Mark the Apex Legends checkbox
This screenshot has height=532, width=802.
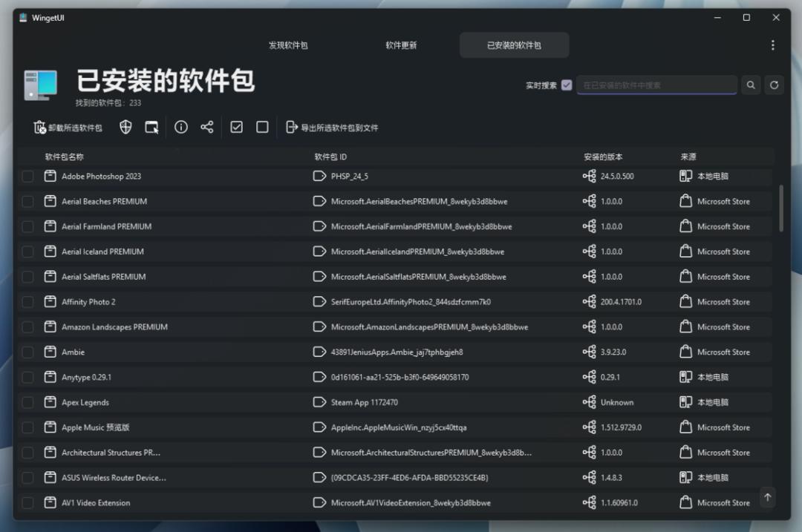click(x=27, y=402)
